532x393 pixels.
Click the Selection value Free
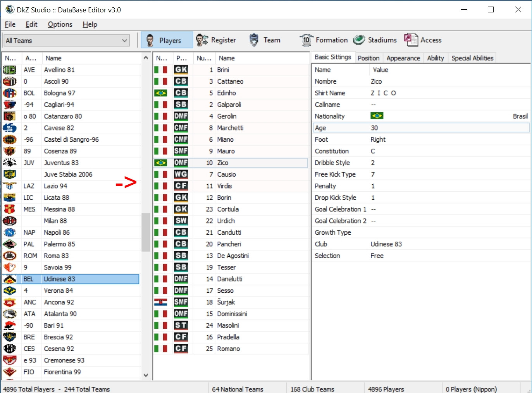pos(377,256)
